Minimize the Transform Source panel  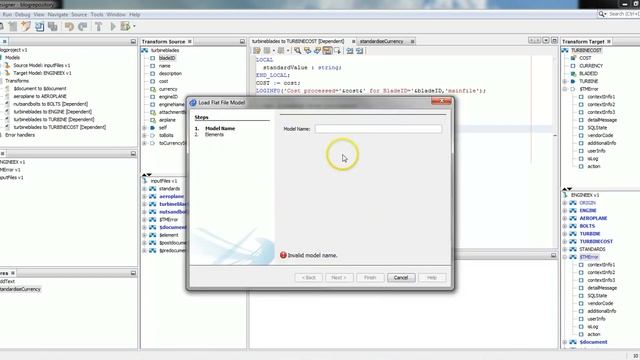coord(242,42)
